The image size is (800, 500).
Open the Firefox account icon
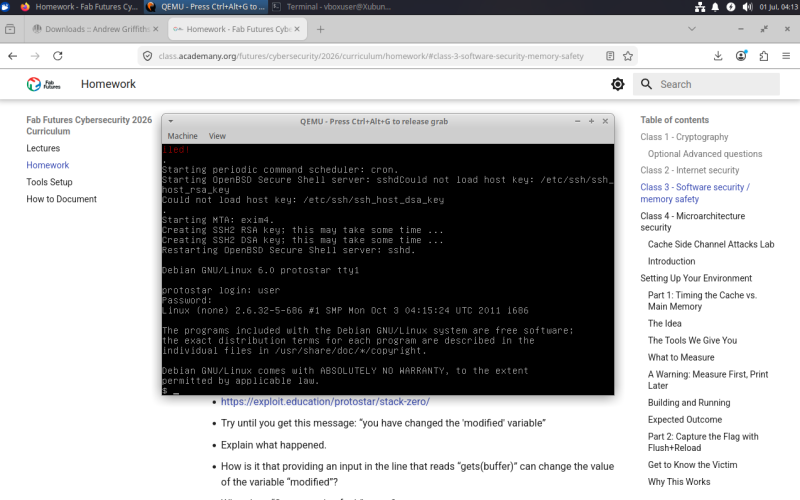(x=741, y=56)
